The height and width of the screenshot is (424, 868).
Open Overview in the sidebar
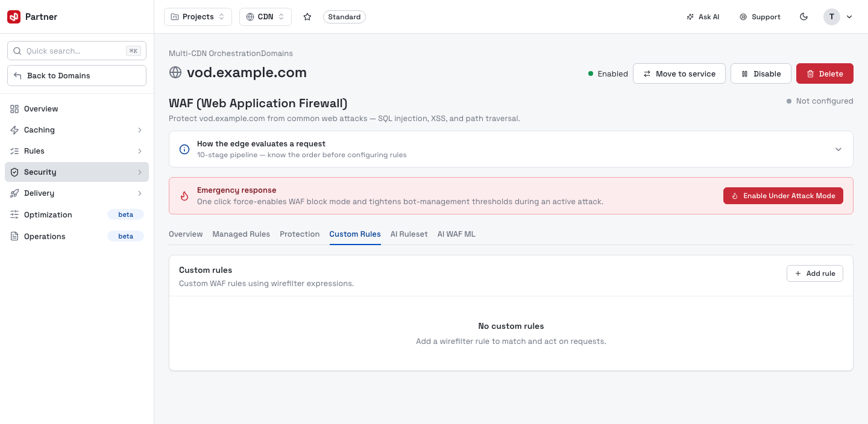point(77,109)
